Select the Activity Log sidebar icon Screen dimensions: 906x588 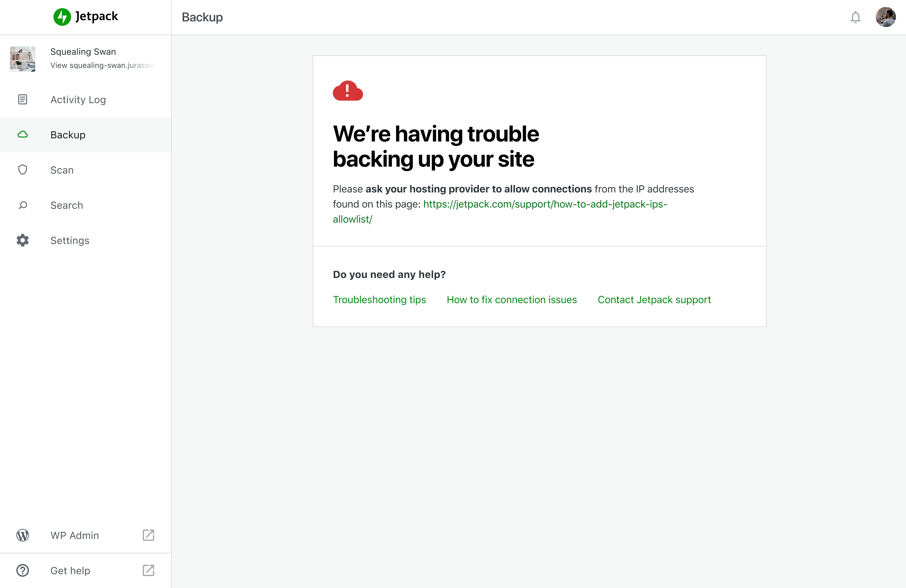(x=22, y=99)
